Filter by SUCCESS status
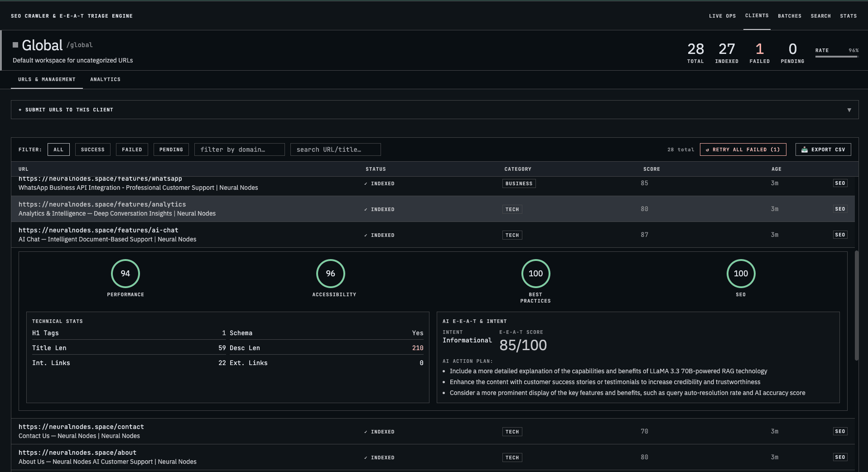 tap(92, 149)
